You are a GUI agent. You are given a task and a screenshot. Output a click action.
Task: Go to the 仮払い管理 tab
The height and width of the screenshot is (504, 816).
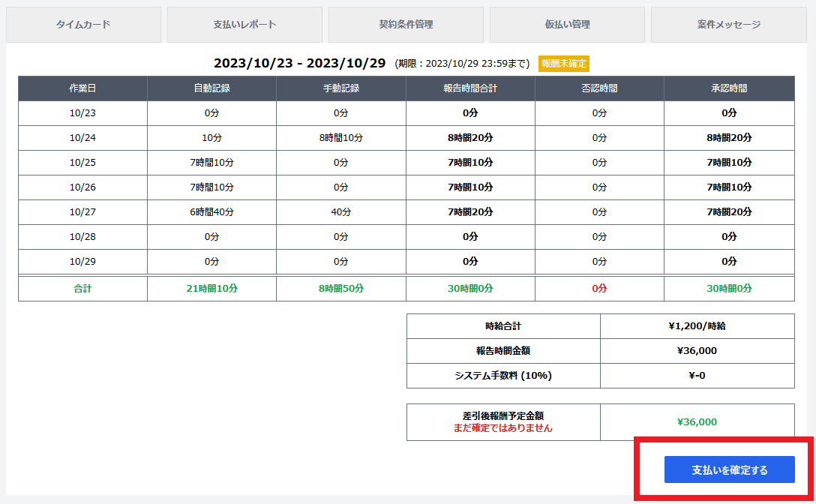567,25
